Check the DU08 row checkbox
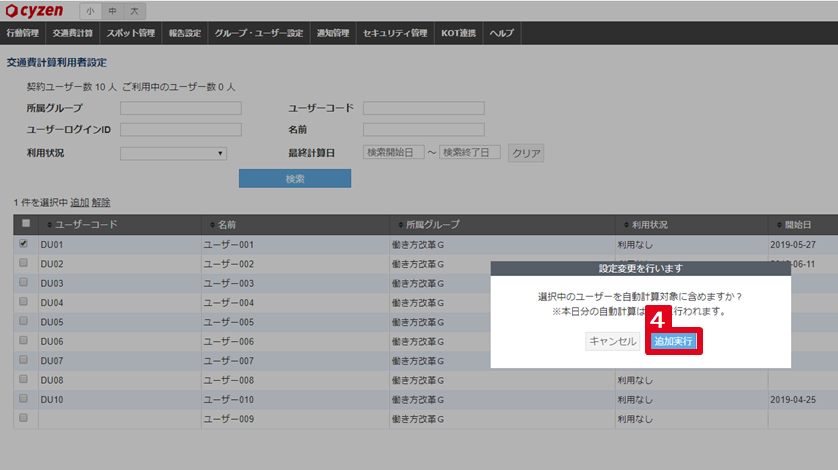The width and height of the screenshot is (838, 470). (23, 379)
